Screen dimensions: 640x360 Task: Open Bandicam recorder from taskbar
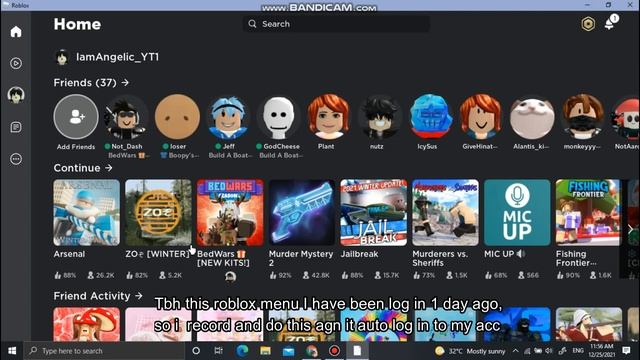click(334, 351)
